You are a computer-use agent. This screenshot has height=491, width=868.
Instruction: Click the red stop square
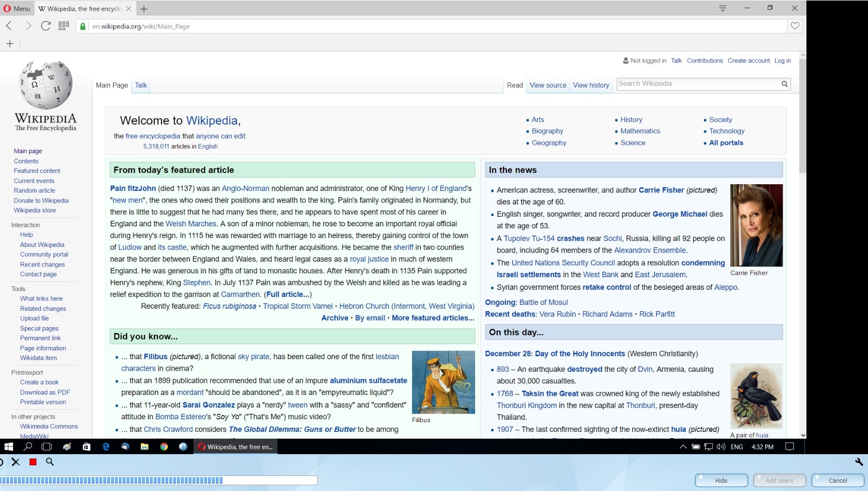pyautogui.click(x=33, y=462)
